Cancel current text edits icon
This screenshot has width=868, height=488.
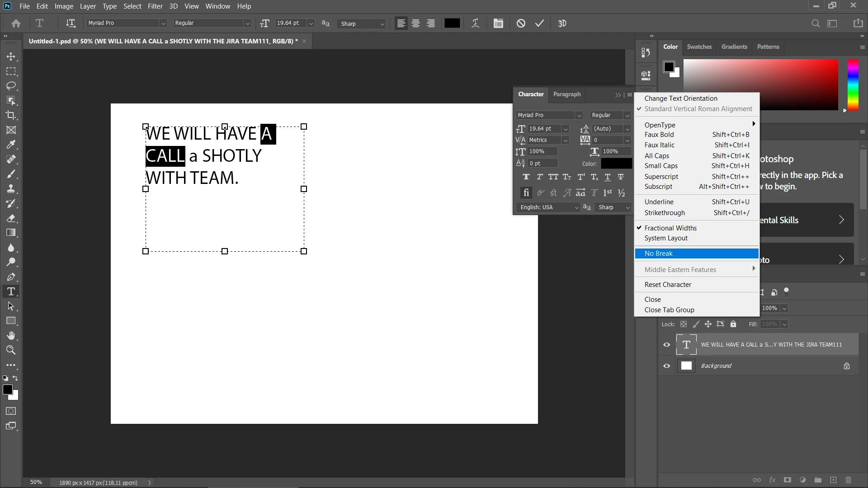click(521, 23)
